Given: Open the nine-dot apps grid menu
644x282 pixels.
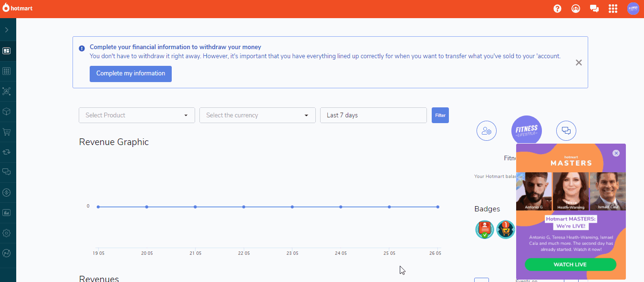Looking at the screenshot, I should (613, 9).
